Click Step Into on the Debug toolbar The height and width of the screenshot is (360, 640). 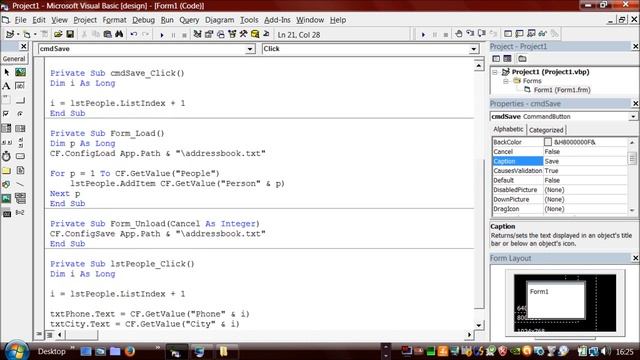click(470, 34)
